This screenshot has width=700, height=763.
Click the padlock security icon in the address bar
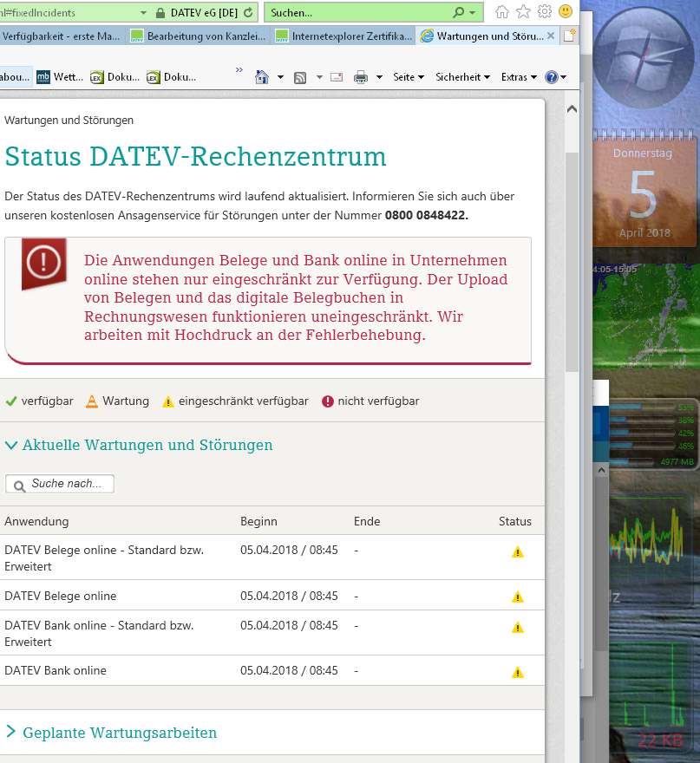(x=160, y=13)
